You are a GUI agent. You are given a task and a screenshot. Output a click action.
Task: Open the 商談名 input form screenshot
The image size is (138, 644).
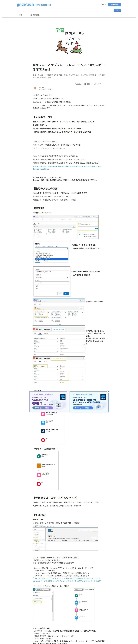coord(52,282)
